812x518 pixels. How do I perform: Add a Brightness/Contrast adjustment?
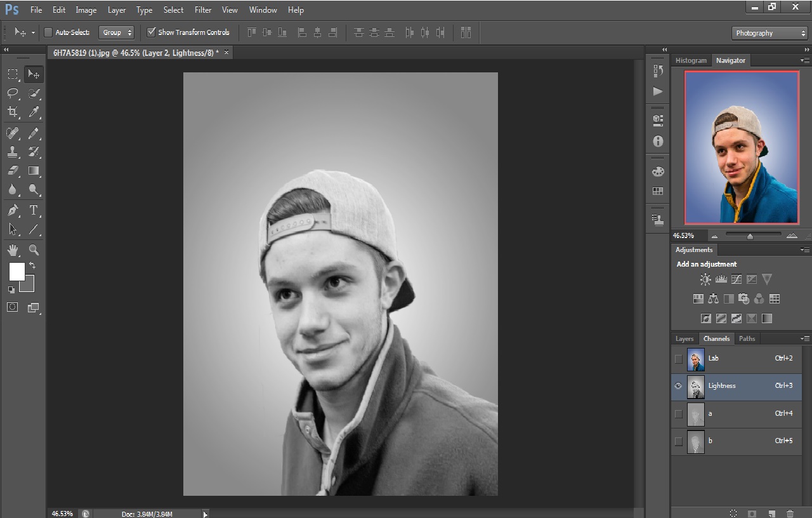point(705,279)
